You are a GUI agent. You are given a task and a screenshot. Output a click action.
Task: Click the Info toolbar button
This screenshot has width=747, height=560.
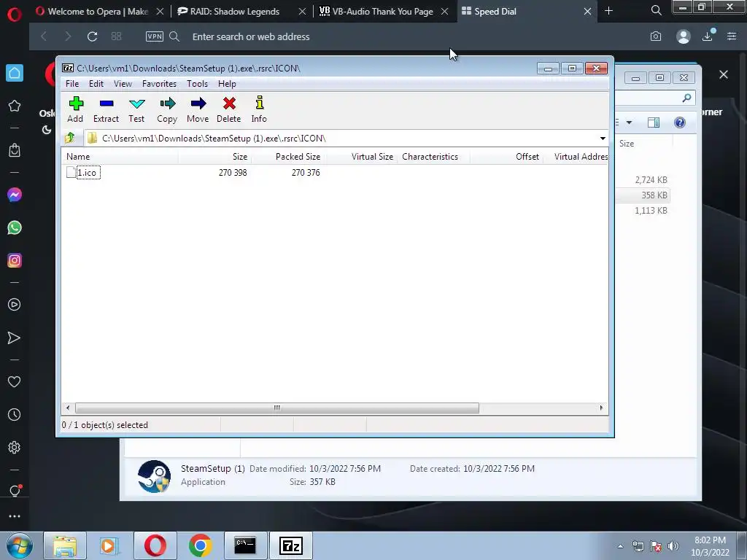point(259,109)
